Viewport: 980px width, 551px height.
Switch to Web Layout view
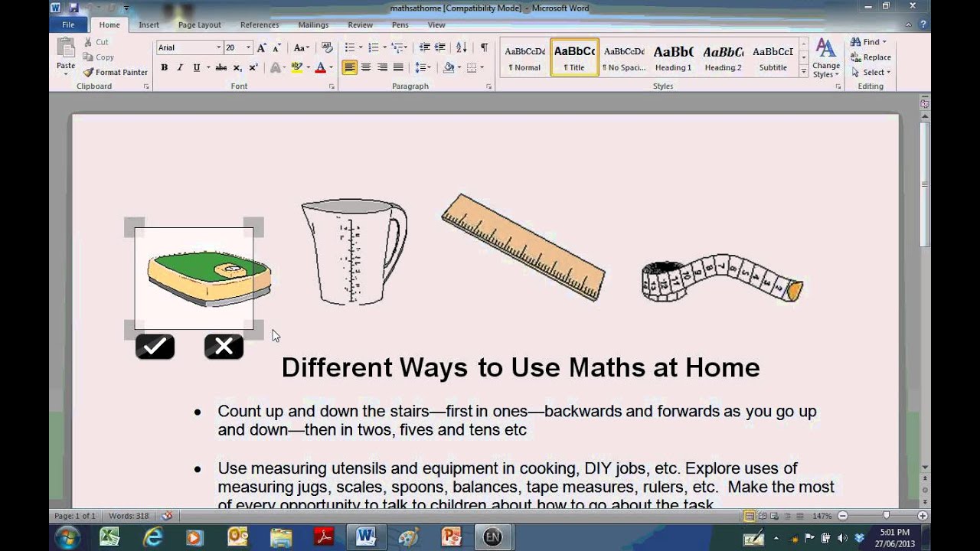tap(774, 516)
